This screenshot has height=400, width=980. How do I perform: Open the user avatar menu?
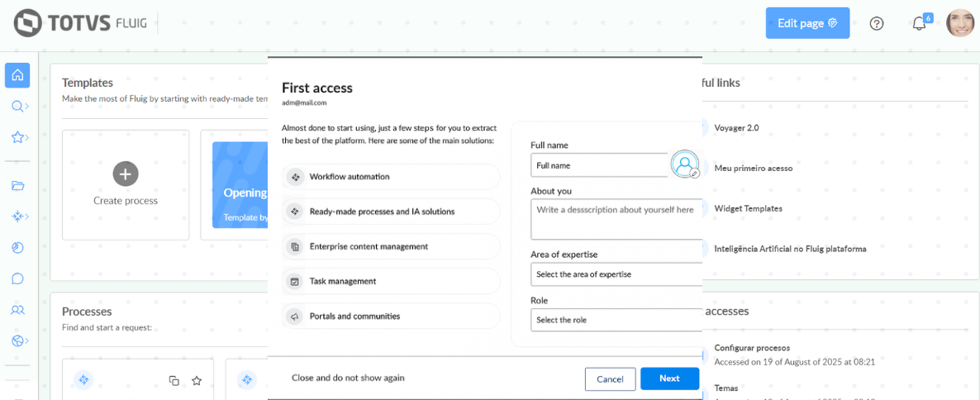960,23
